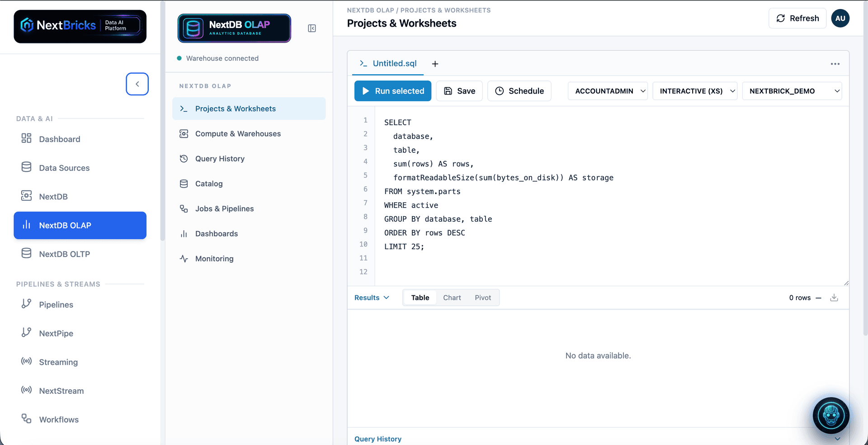Click the ORDER BY rows DESC line
This screenshot has height=445, width=868.
(x=425, y=232)
